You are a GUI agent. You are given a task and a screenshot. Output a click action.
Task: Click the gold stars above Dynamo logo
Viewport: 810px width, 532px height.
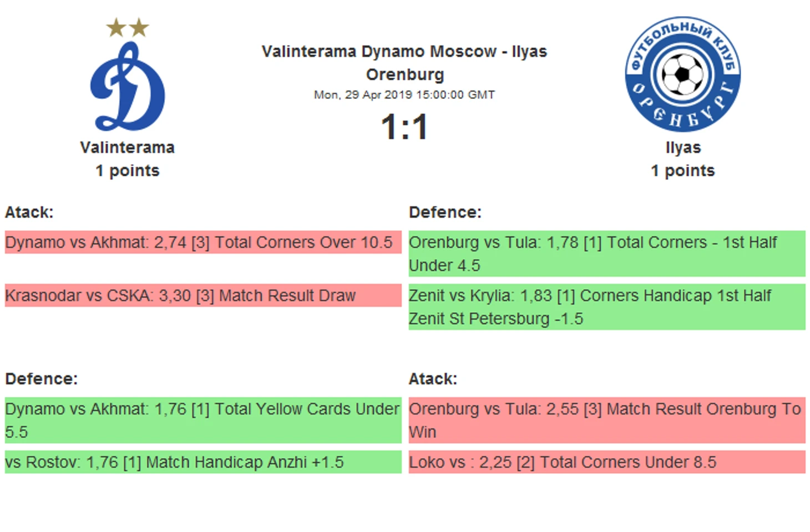[128, 27]
